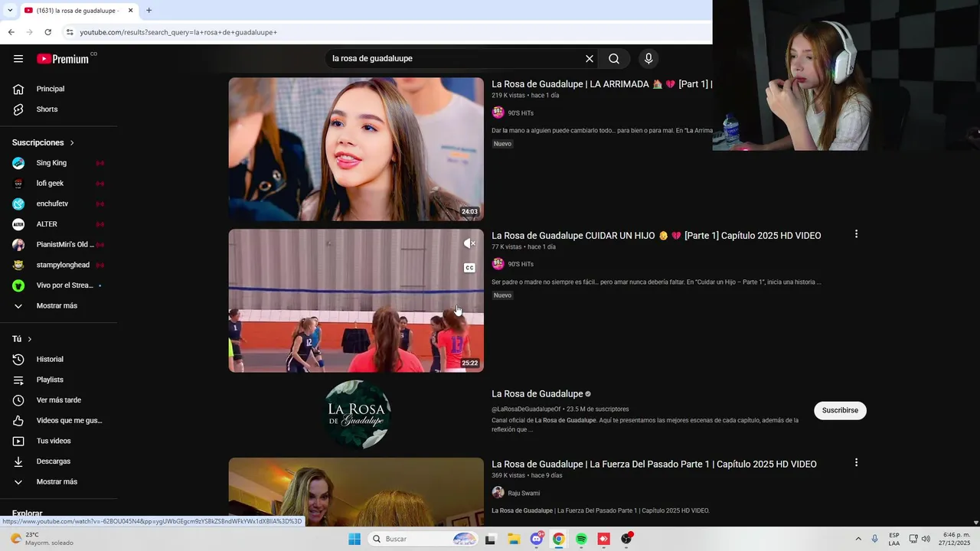Open 90'S HITs channel under LA ARRIMADA

tap(521, 113)
